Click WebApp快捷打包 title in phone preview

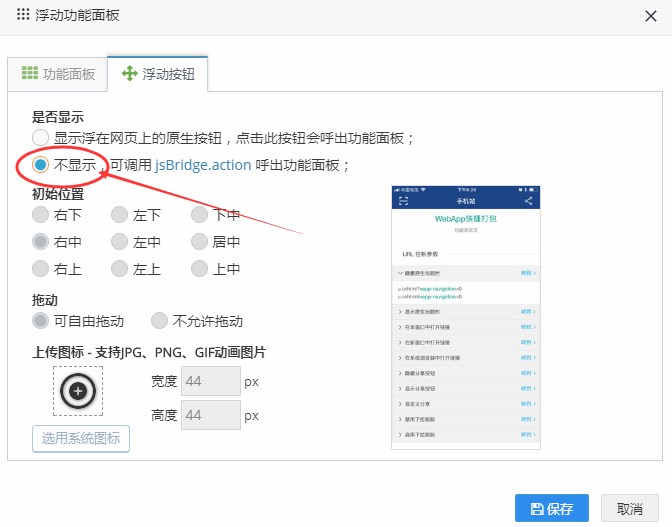(465, 219)
